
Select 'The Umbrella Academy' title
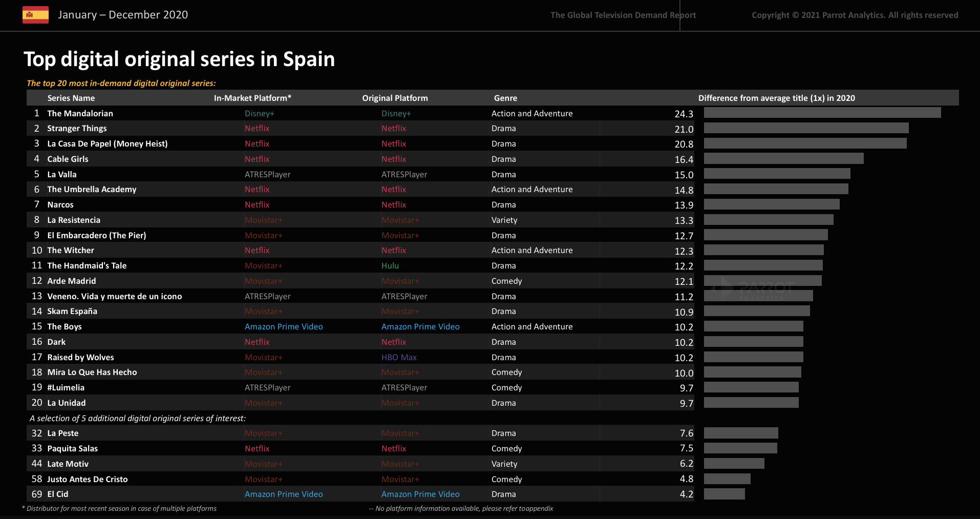point(92,190)
